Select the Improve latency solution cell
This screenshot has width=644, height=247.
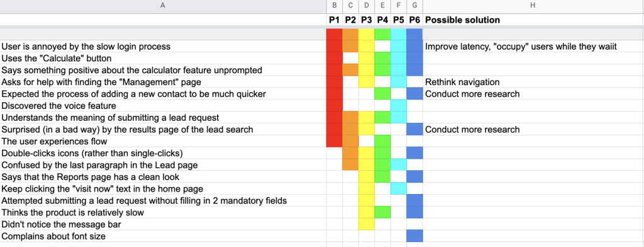[x=533, y=47]
